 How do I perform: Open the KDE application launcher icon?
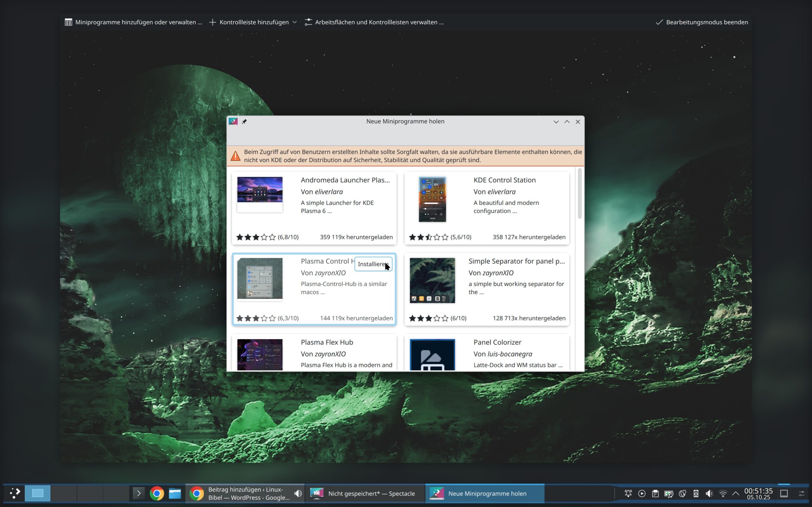15,493
